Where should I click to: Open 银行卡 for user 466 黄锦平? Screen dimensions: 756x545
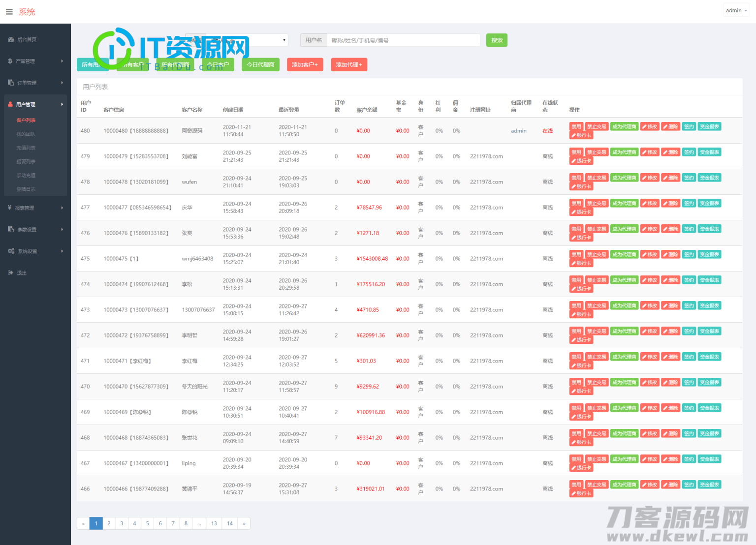tap(581, 493)
